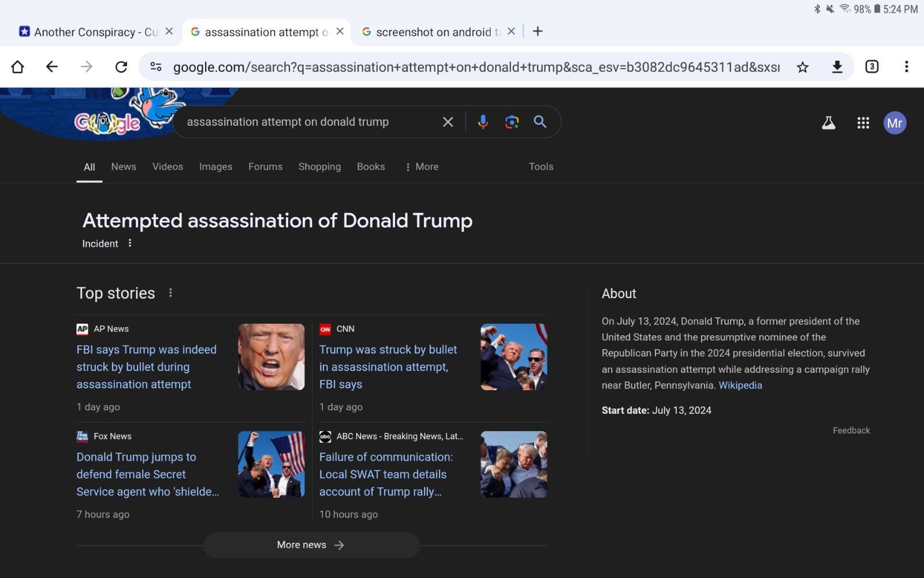Click the Start date July 13, 2024 text
The height and width of the screenshot is (578, 924).
coord(657,410)
